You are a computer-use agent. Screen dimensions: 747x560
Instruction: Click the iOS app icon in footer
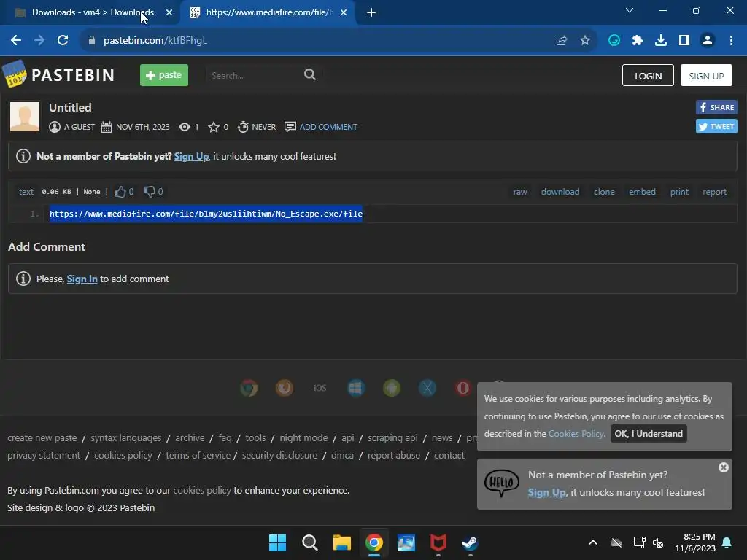[x=320, y=388]
